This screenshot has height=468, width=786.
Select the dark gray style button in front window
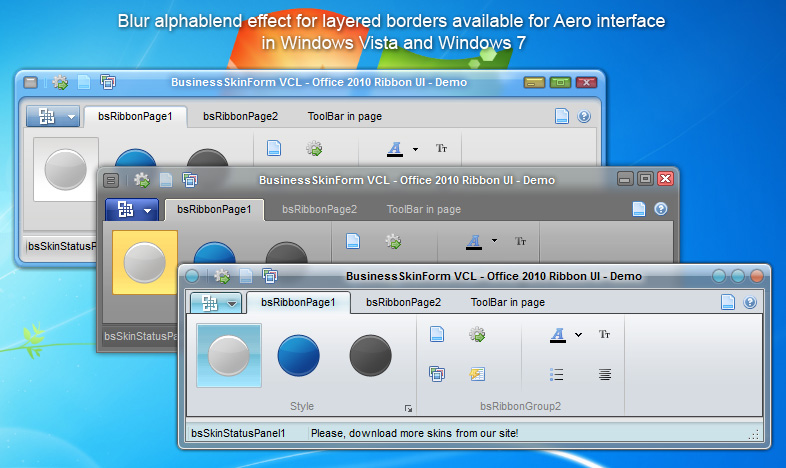370,355
